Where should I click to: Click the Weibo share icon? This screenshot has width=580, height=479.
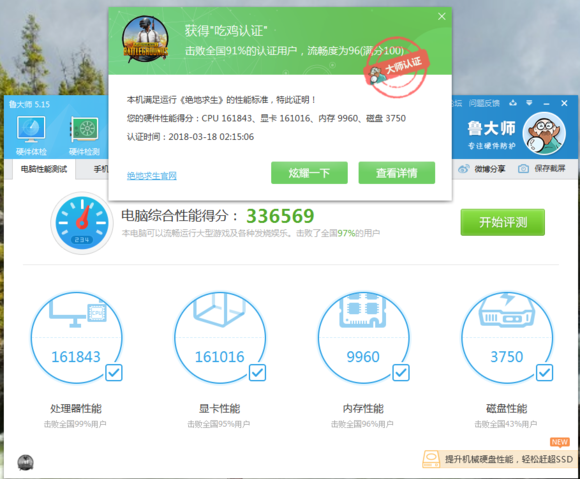pyautogui.click(x=463, y=169)
